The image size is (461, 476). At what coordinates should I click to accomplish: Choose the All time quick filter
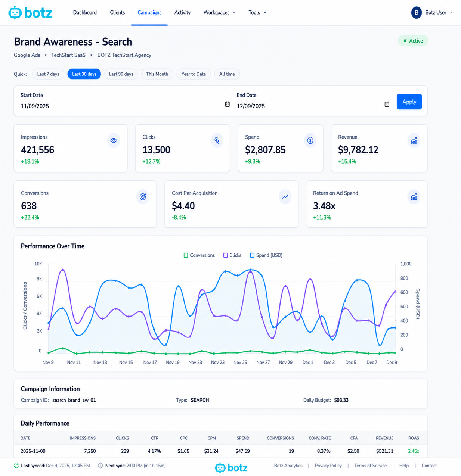[227, 74]
